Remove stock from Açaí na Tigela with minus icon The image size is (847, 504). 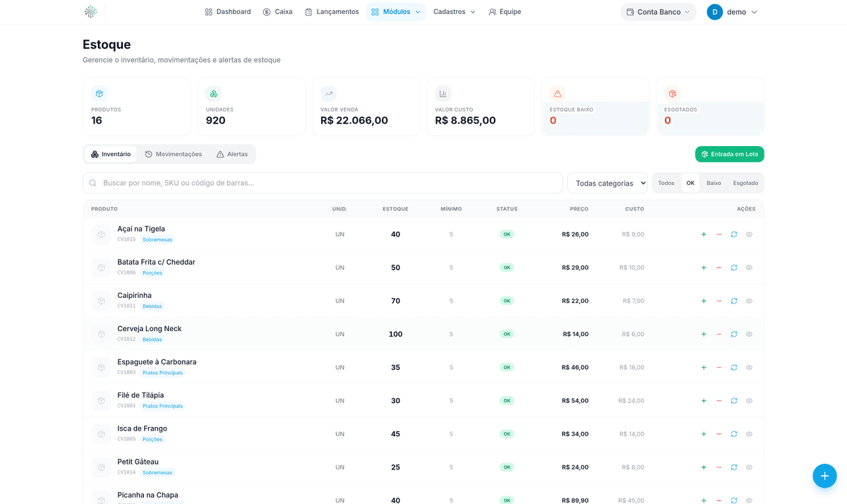tap(719, 234)
